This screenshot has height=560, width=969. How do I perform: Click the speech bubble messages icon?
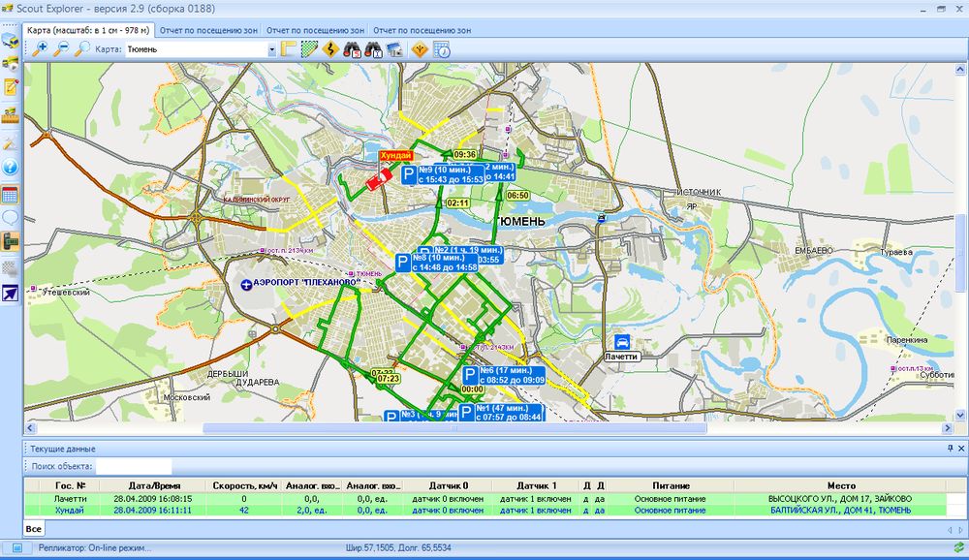click(x=11, y=218)
